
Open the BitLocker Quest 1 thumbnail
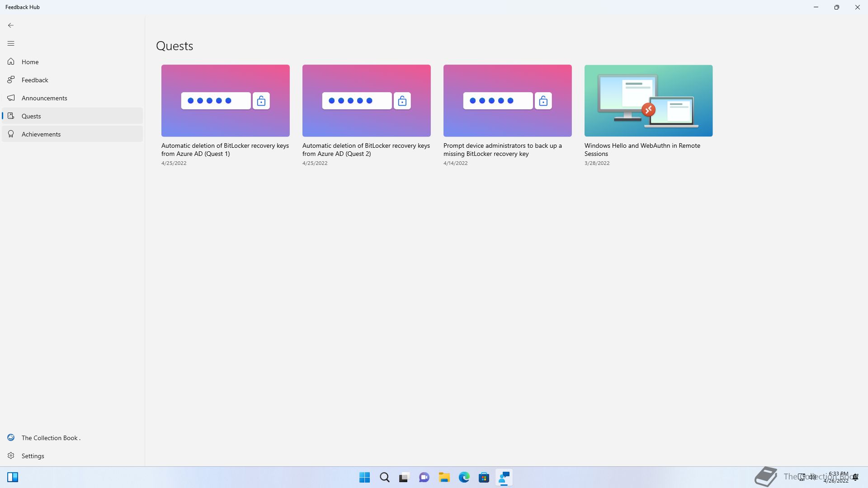(226, 101)
